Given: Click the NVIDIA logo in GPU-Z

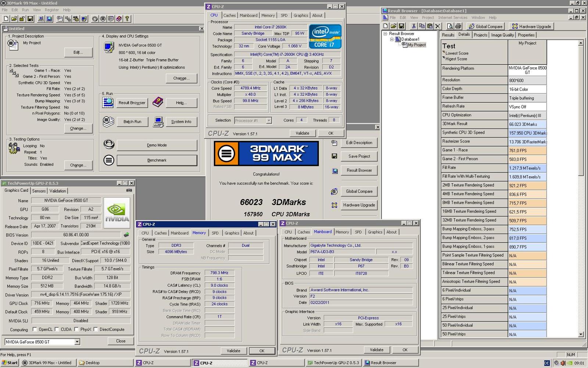Looking at the screenshot, I should [117, 213].
